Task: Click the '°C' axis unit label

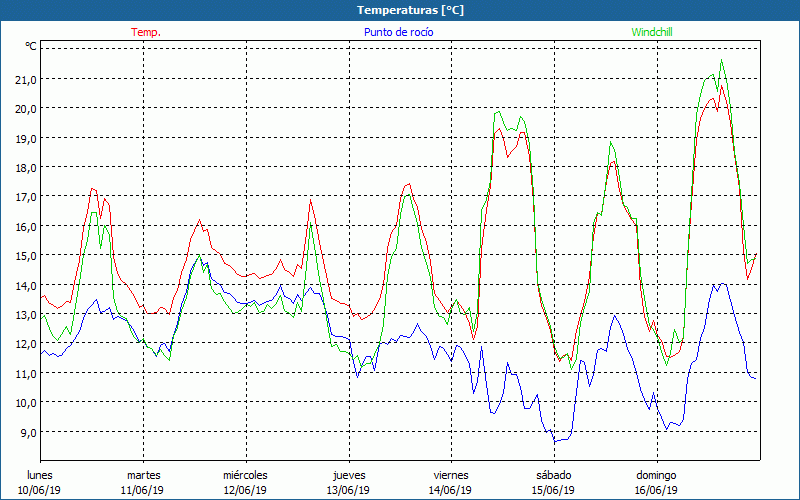Action: click(x=31, y=46)
